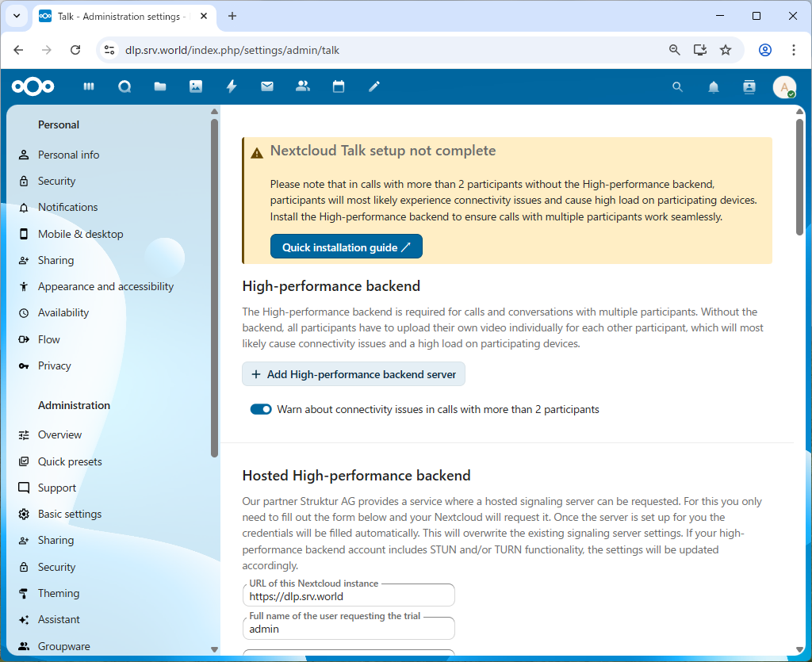The image size is (812, 662).
Task: Open the Talk app icon
Action: click(124, 86)
